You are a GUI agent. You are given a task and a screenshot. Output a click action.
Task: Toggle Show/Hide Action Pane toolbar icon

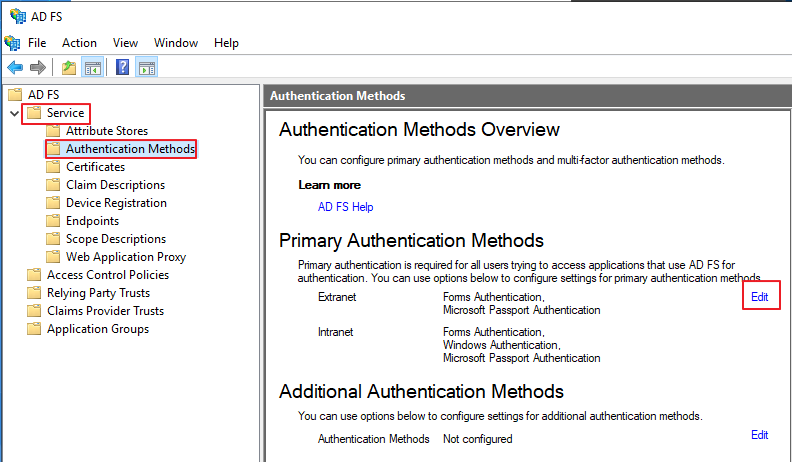[147, 67]
